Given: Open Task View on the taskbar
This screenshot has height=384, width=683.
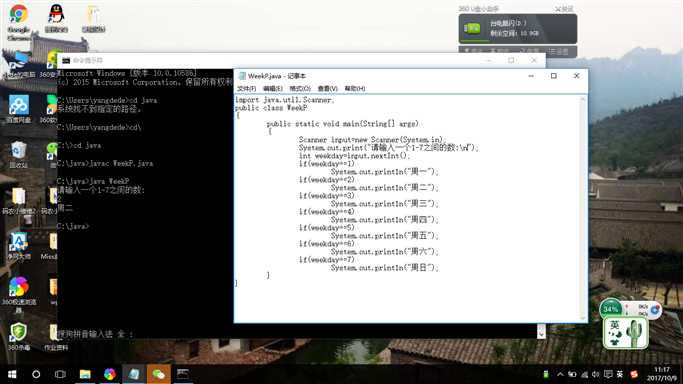Looking at the screenshot, I should [x=60, y=374].
